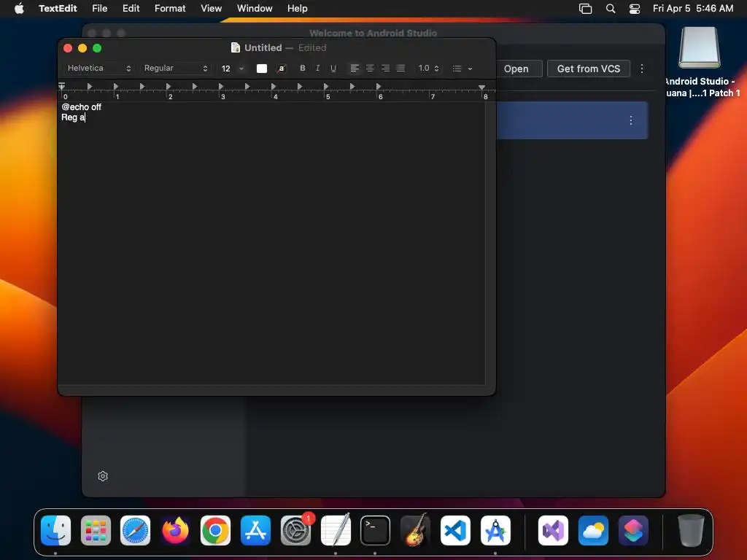This screenshot has width=747, height=560.
Task: Click Get from VCS in Android Studio
Action: click(x=589, y=69)
